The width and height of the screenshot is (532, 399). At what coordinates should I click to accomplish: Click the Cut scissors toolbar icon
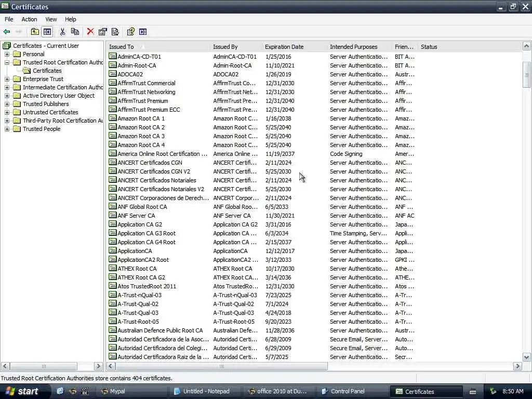click(x=62, y=32)
